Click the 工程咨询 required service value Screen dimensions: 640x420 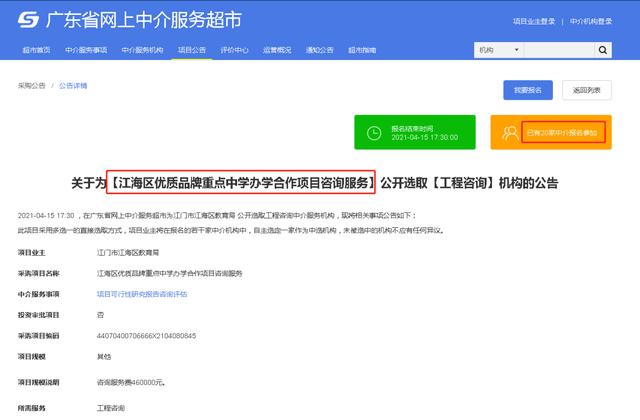point(111,408)
